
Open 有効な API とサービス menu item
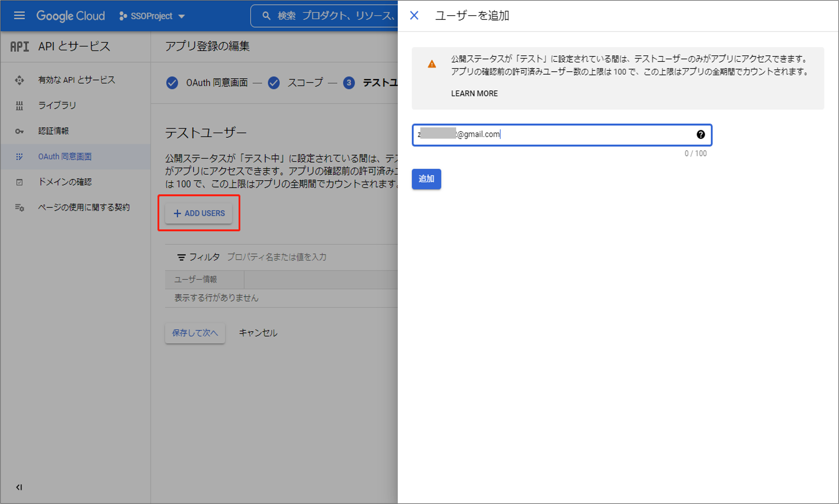click(x=77, y=80)
